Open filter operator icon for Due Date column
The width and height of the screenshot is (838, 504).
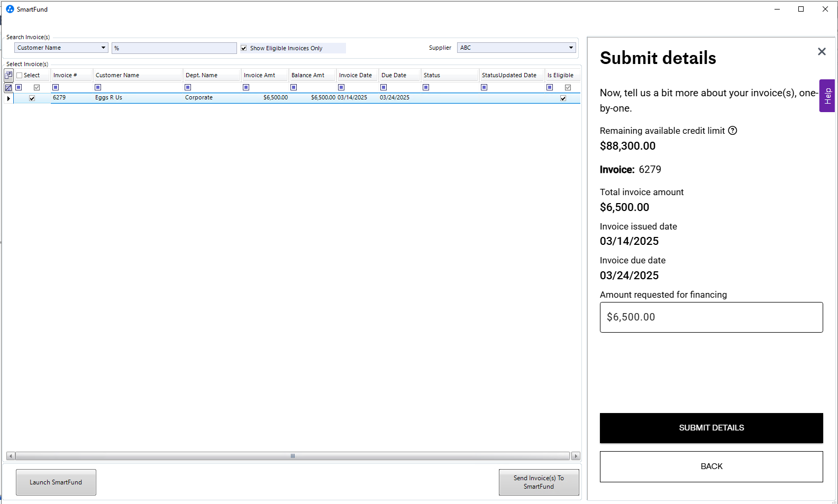pyautogui.click(x=384, y=87)
